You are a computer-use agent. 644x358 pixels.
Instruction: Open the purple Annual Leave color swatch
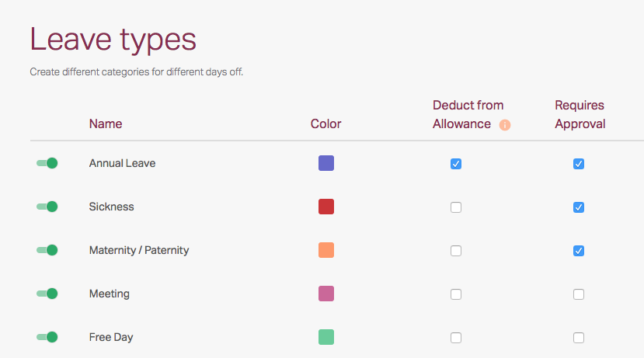point(326,163)
